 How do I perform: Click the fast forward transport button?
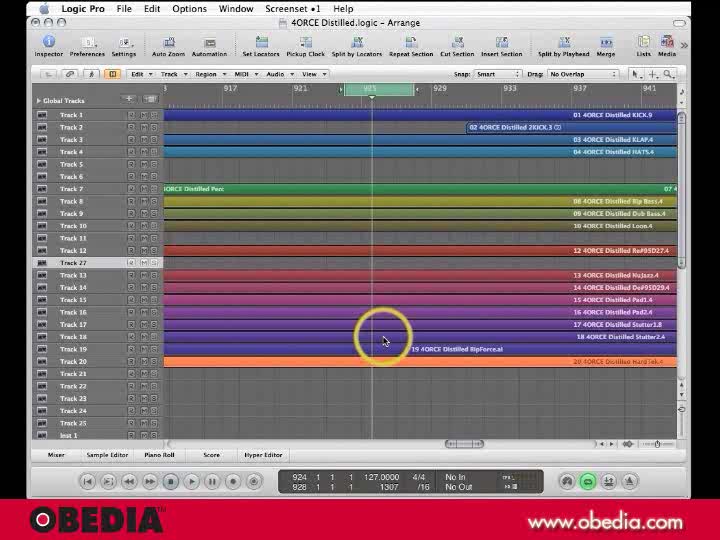150,481
